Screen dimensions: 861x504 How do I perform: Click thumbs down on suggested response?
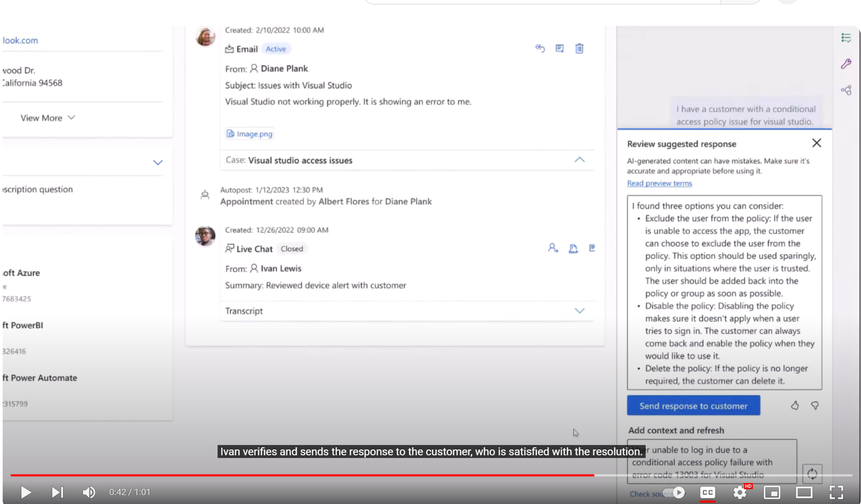815,406
